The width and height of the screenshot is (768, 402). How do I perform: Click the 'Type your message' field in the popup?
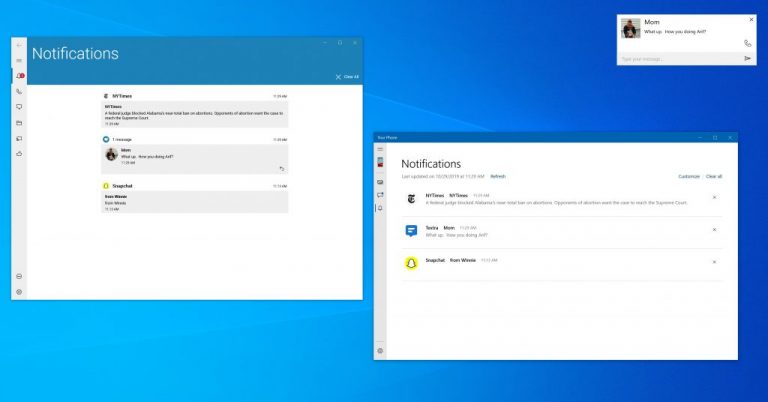tap(680, 59)
